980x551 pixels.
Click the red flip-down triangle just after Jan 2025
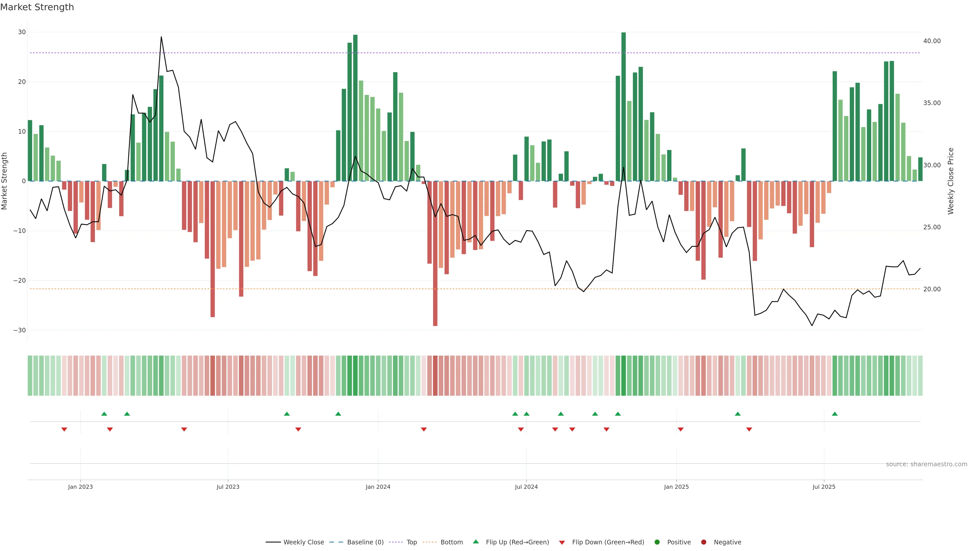681,429
